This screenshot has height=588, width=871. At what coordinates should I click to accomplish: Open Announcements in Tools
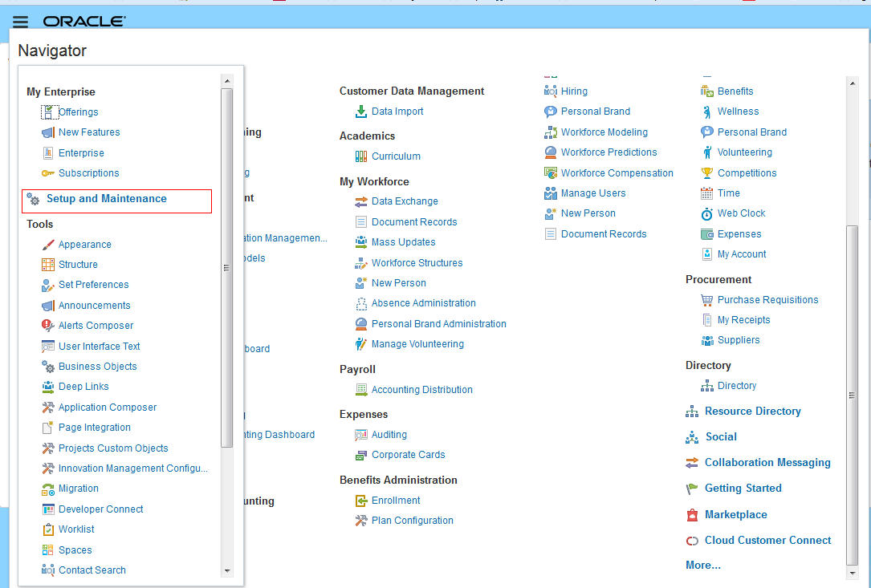coord(95,306)
